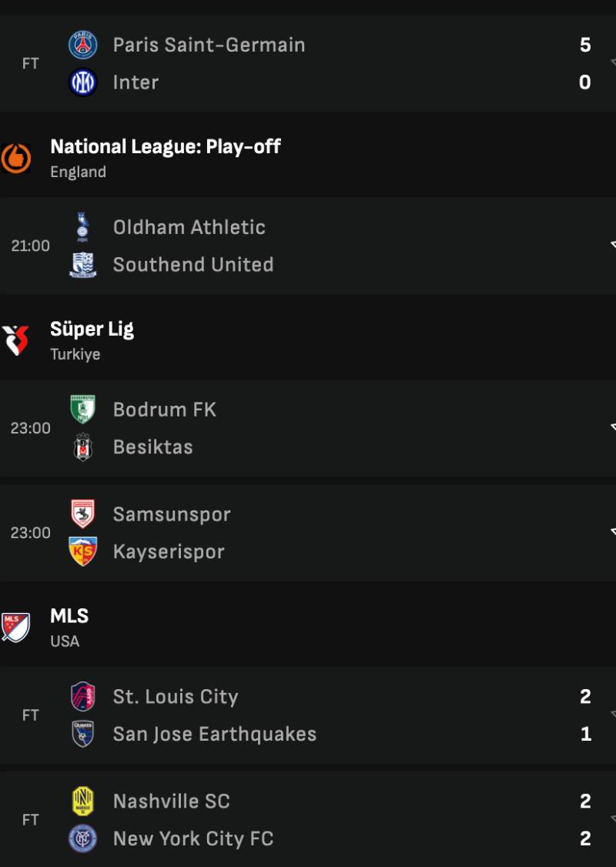Click the Oldham Athletic club crest

[83, 227]
